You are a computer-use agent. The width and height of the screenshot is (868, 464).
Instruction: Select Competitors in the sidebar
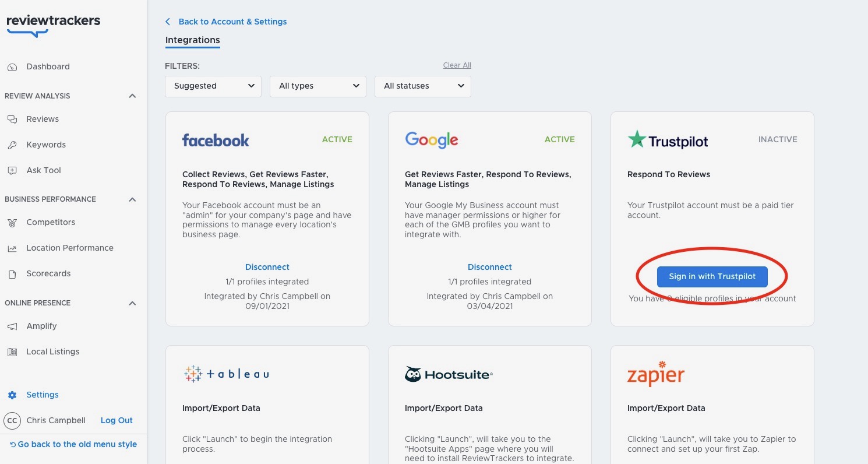point(51,222)
